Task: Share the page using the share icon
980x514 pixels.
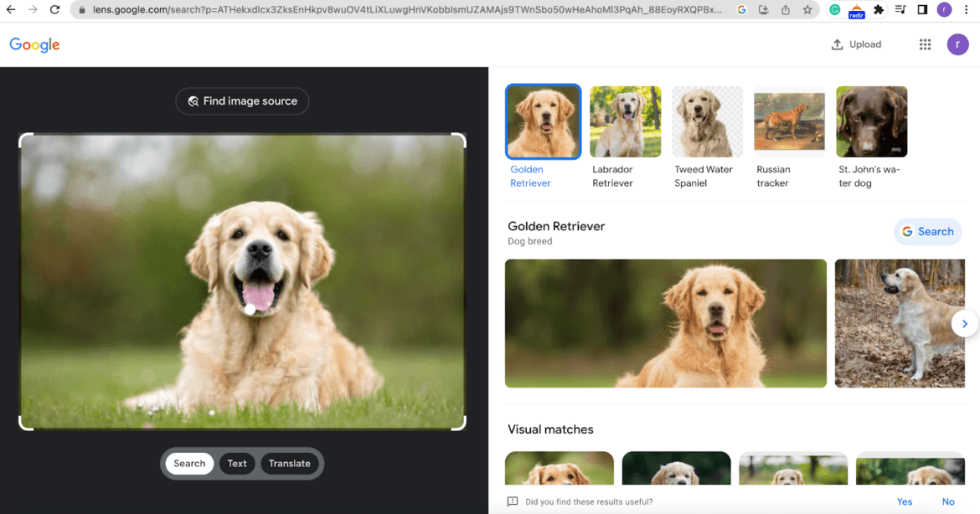Action: (x=785, y=9)
